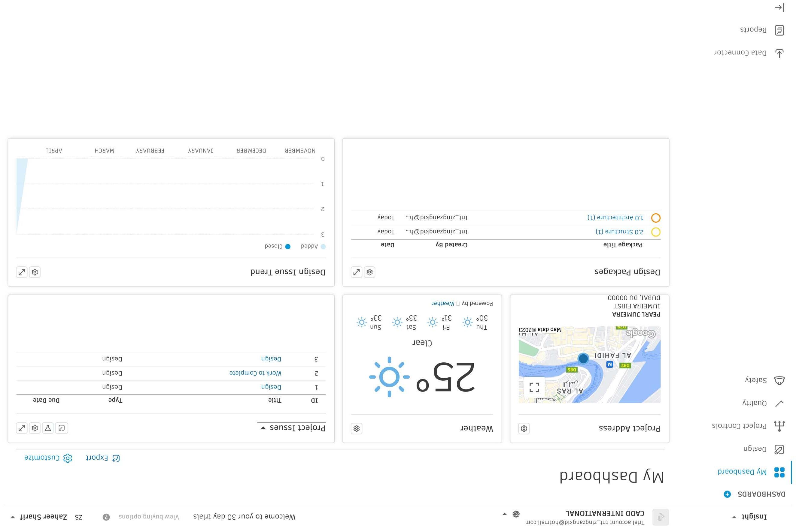Click the Weather card settings gear
This screenshot has height=532, width=796.
357,428
